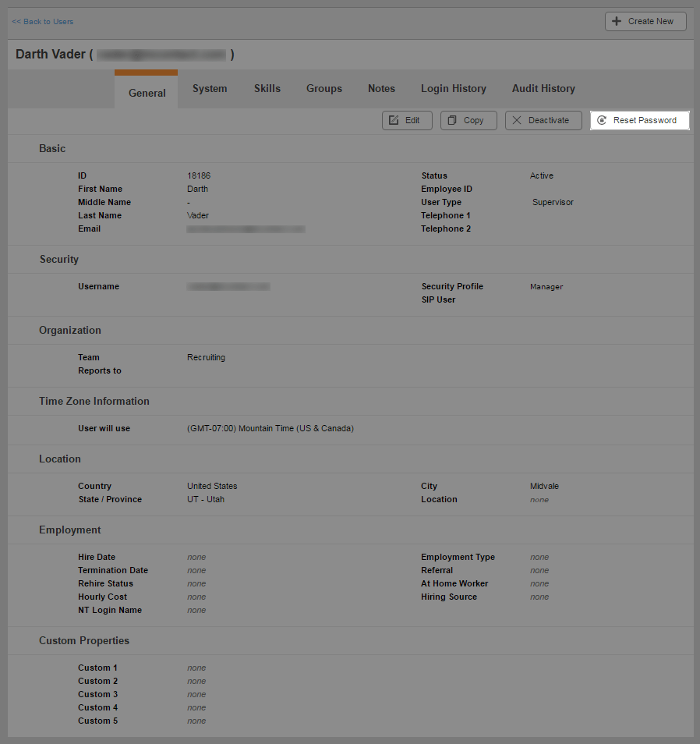Click the Time Zone Information heading
Screen dimensions: 700x744
click(x=94, y=402)
